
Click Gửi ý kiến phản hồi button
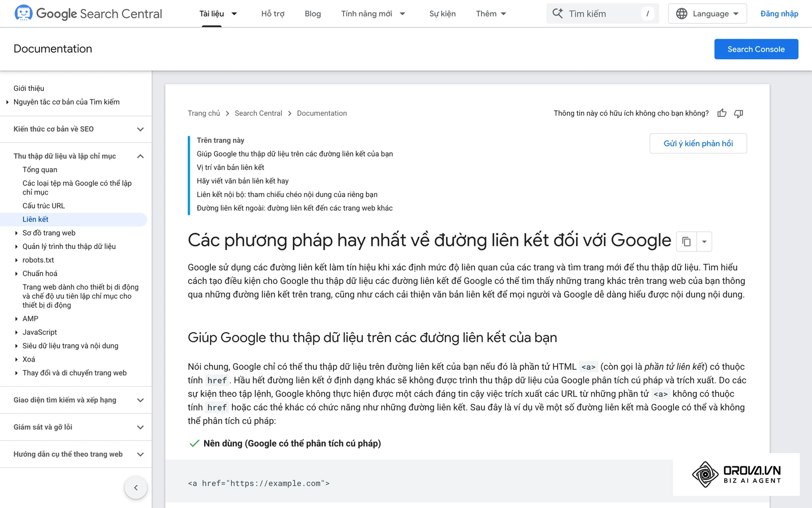[698, 143]
